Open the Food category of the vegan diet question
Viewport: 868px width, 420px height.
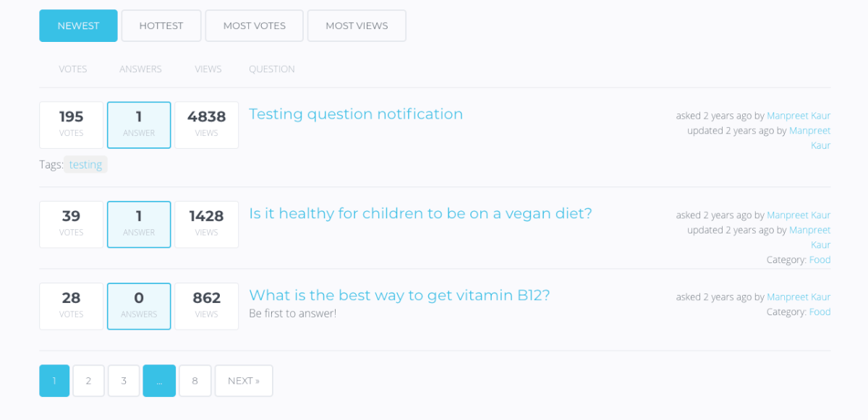coord(820,260)
